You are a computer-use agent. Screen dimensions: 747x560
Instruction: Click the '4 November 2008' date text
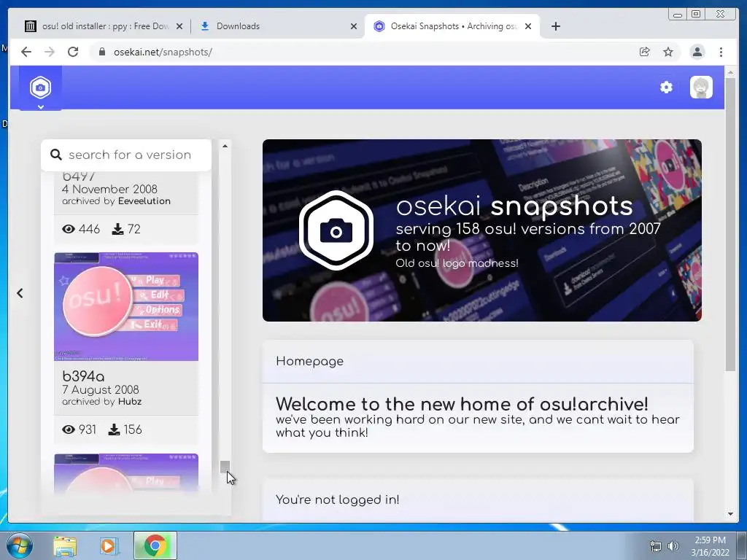(109, 189)
